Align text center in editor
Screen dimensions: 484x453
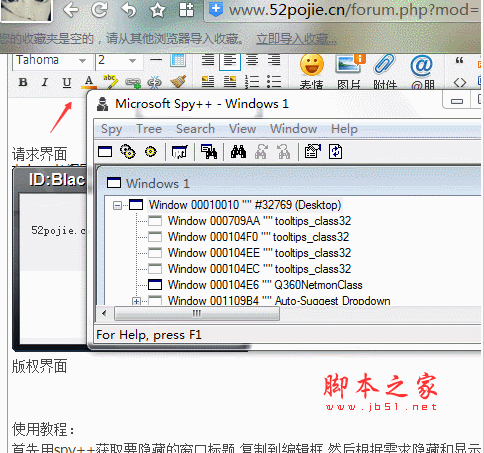pos(252,60)
